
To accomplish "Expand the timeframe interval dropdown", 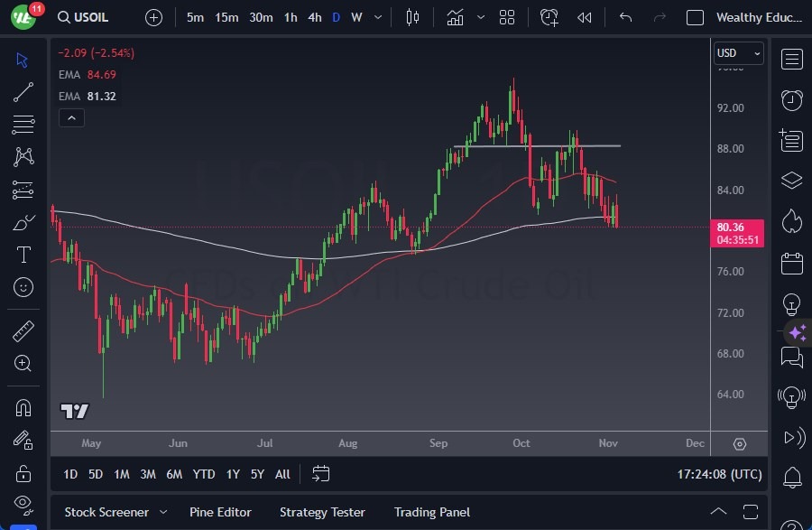I will pos(377,16).
